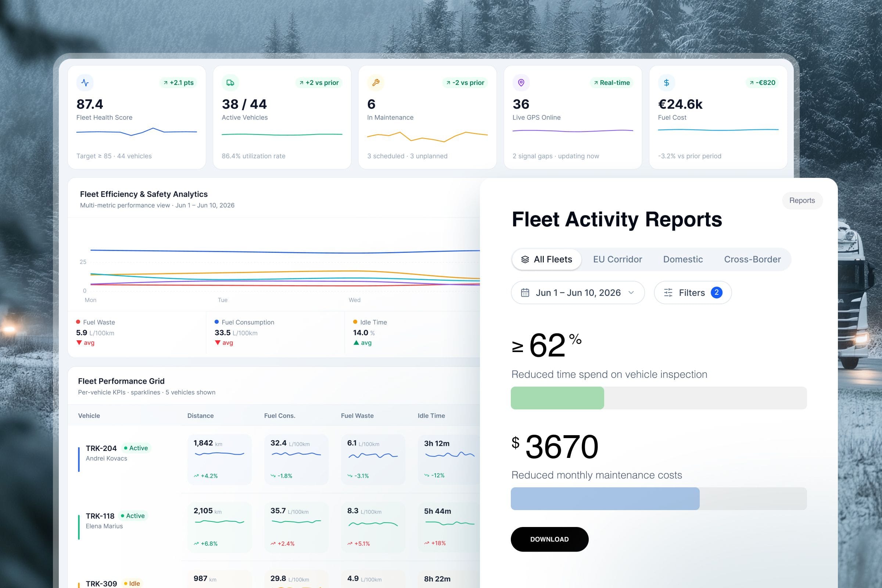This screenshot has height=588, width=882.
Task: Click the 2,105 km distance cell
Action: coord(219,527)
